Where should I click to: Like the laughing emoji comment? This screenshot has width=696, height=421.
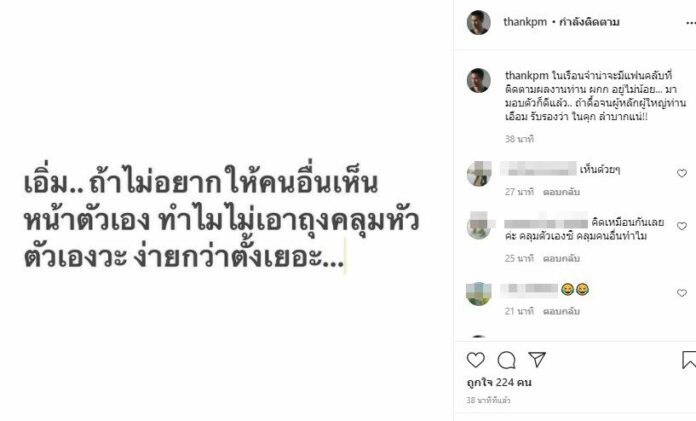point(682,293)
